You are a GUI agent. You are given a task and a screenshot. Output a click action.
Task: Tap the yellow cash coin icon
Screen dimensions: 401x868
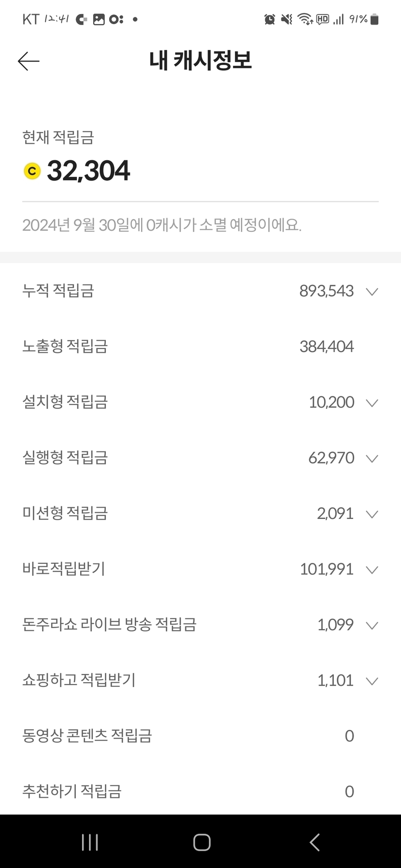click(x=32, y=171)
